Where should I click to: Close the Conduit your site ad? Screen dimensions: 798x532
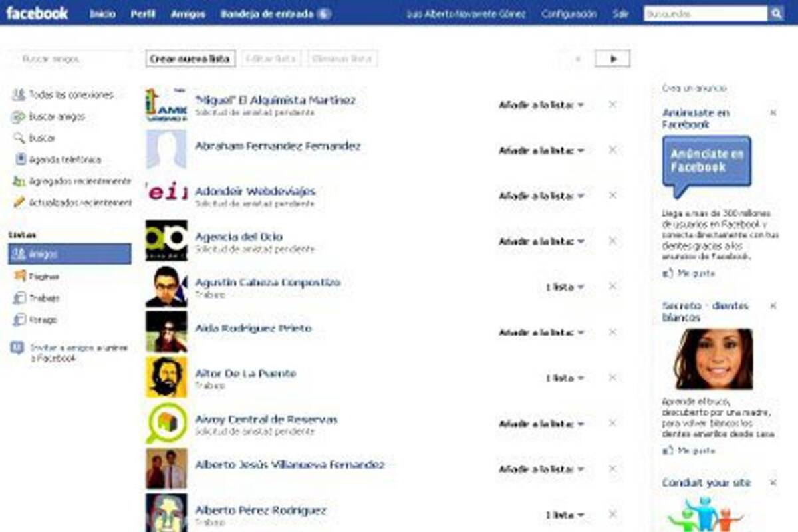(x=773, y=483)
